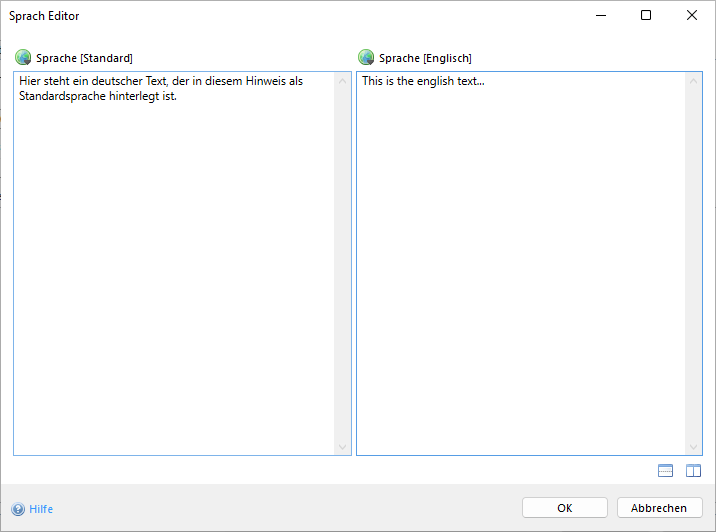Confirm changes with the OK button
This screenshot has width=716, height=532.
564,508
